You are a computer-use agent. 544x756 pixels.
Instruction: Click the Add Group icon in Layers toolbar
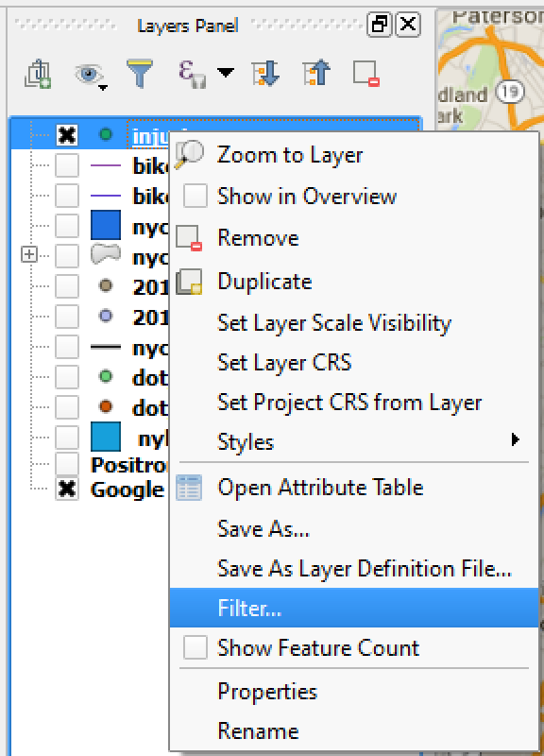tap(38, 75)
